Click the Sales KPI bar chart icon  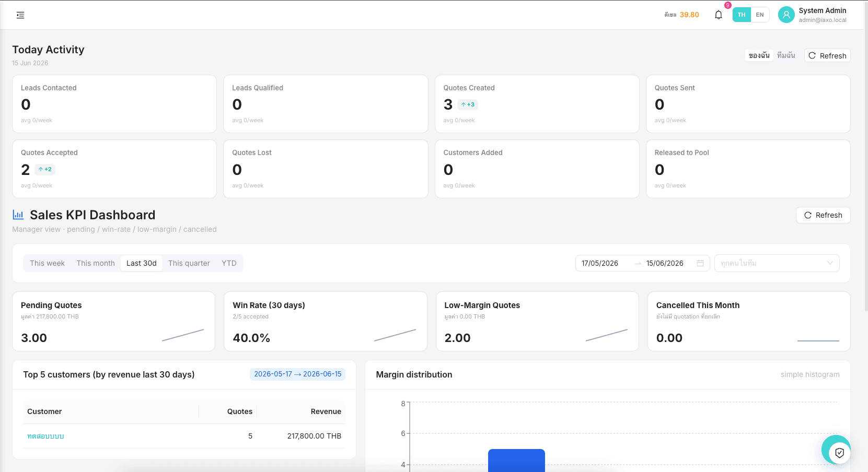tap(18, 215)
